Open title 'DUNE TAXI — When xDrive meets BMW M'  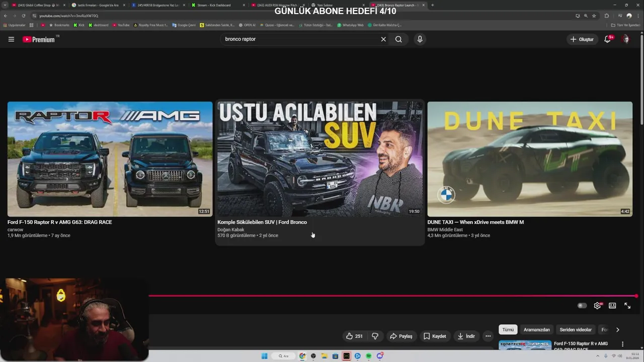[475, 222]
